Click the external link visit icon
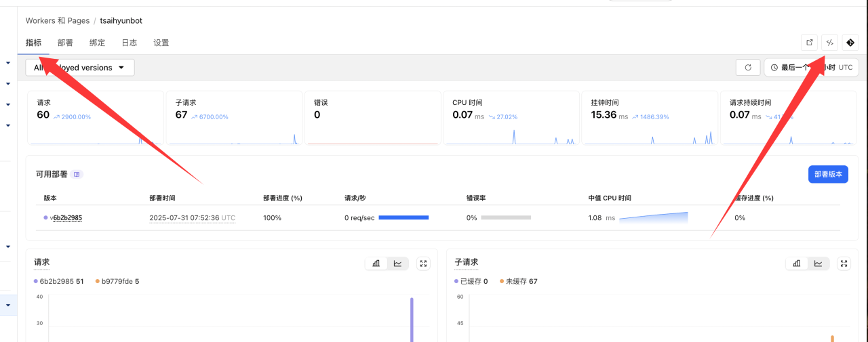Viewport: 868px width, 342px height. click(x=809, y=43)
